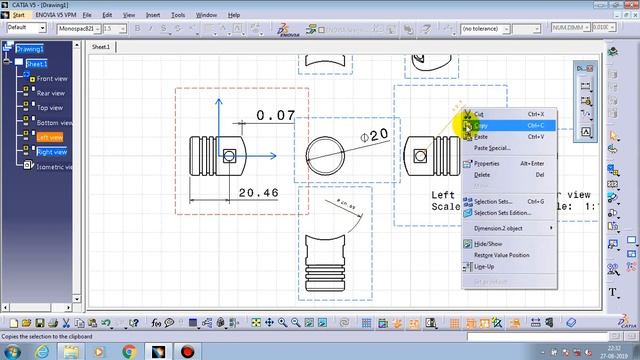Viewport: 640px width, 360px height.
Task: Choose Paste Special from context menu
Action: pos(509,148)
